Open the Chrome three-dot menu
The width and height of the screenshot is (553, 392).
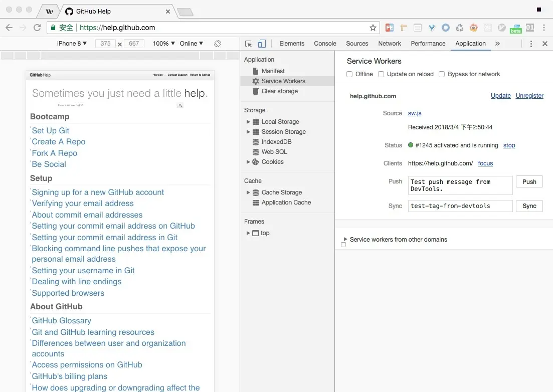(x=544, y=28)
